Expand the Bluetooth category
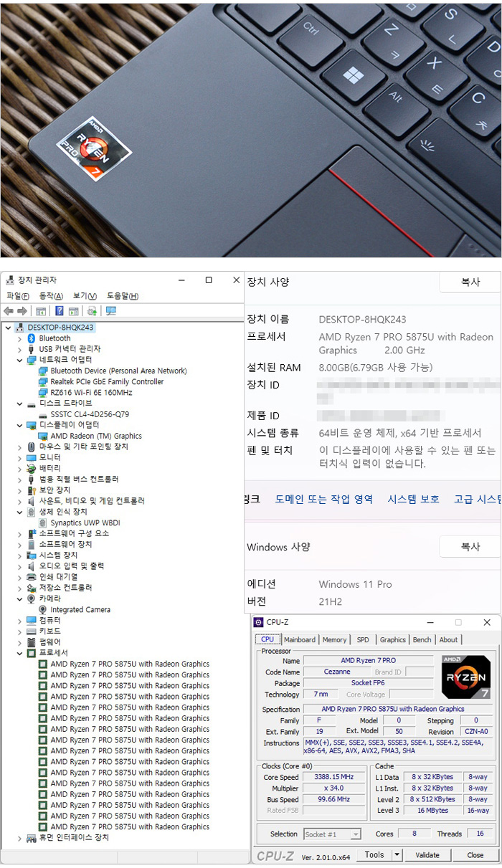Image resolution: width=502 pixels, height=868 pixels. point(20,338)
